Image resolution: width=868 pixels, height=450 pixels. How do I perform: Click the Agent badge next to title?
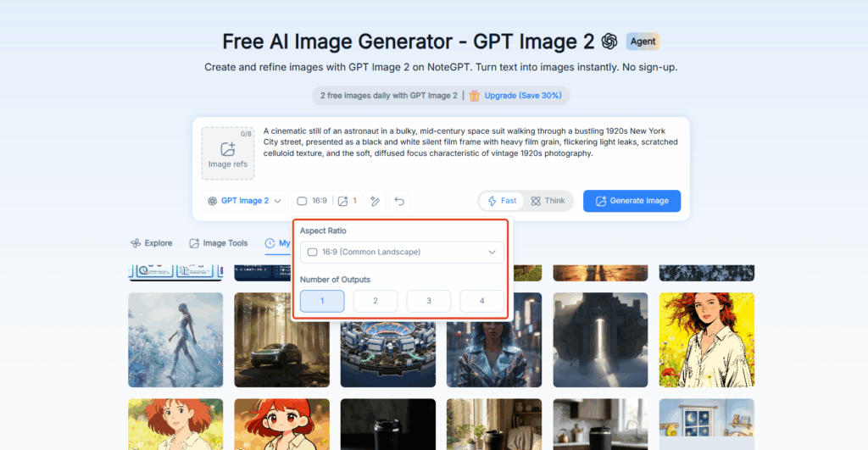click(x=643, y=42)
